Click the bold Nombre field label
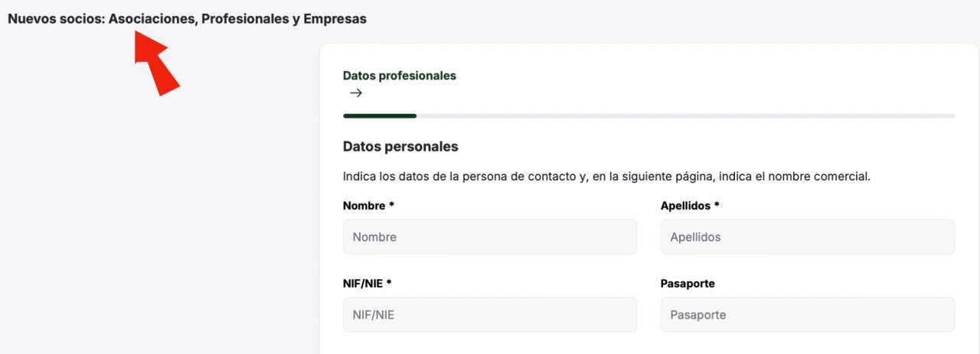980x354 pixels. click(x=364, y=206)
